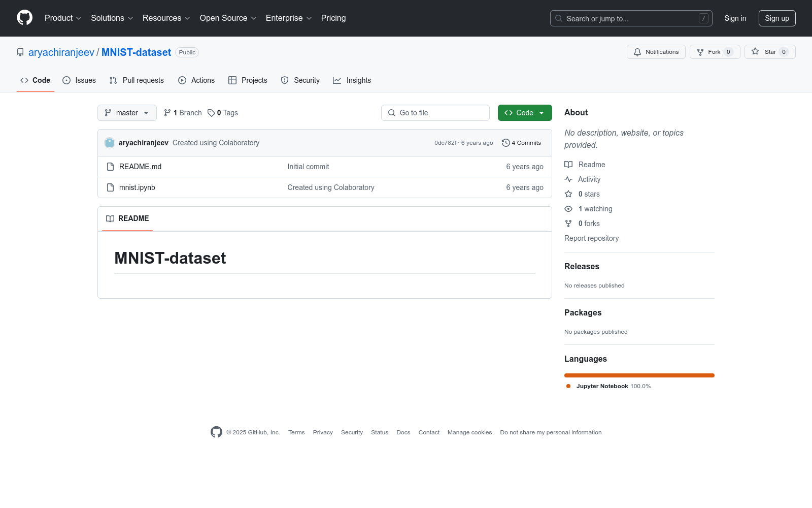Open the Privacy link in footer
The width and height of the screenshot is (812, 508).
(323, 432)
